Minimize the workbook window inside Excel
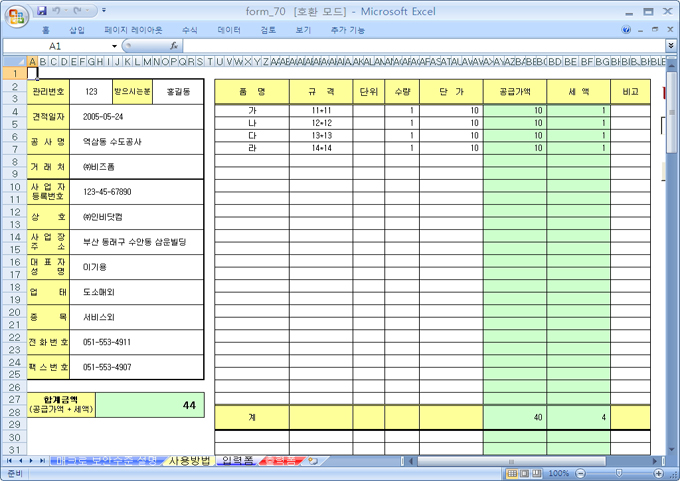 pyautogui.click(x=640, y=30)
